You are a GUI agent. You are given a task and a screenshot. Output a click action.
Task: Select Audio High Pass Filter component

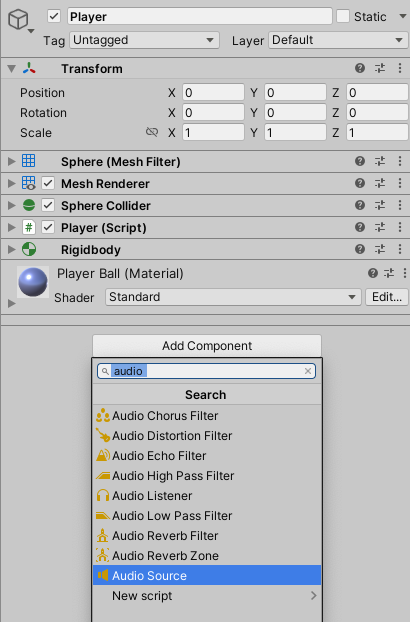pyautogui.click(x=207, y=476)
